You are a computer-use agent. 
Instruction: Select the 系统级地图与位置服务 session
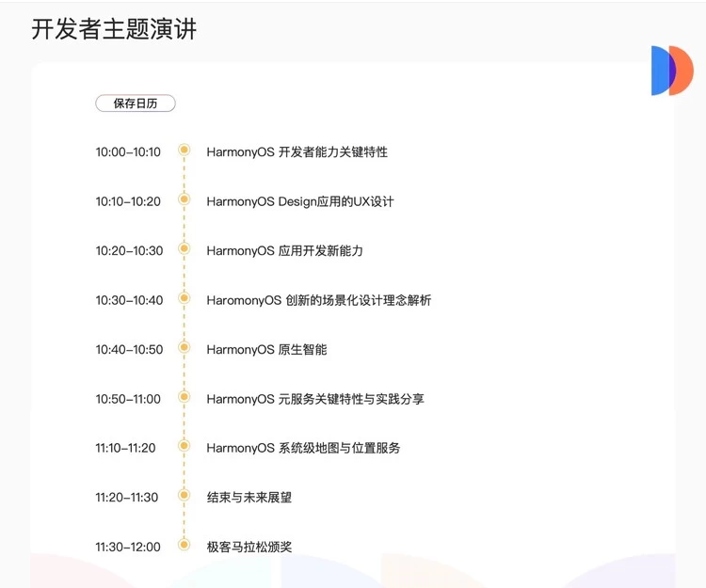(x=303, y=448)
